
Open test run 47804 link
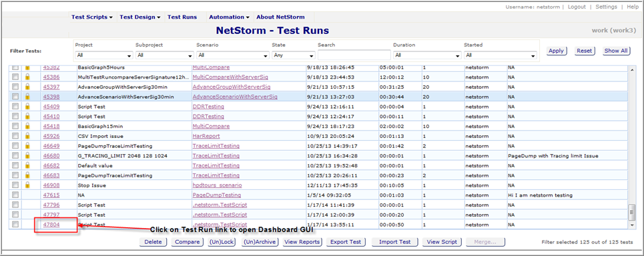[x=51, y=225]
